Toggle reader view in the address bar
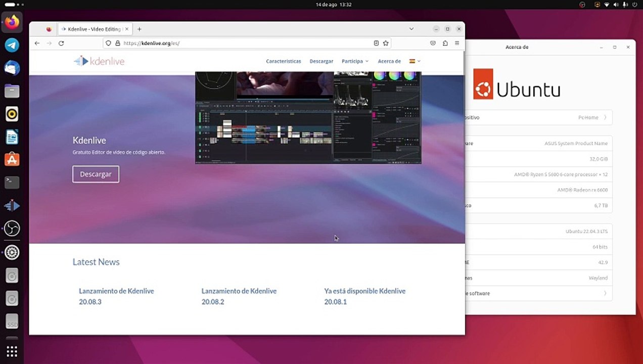The height and width of the screenshot is (364, 643). click(376, 43)
